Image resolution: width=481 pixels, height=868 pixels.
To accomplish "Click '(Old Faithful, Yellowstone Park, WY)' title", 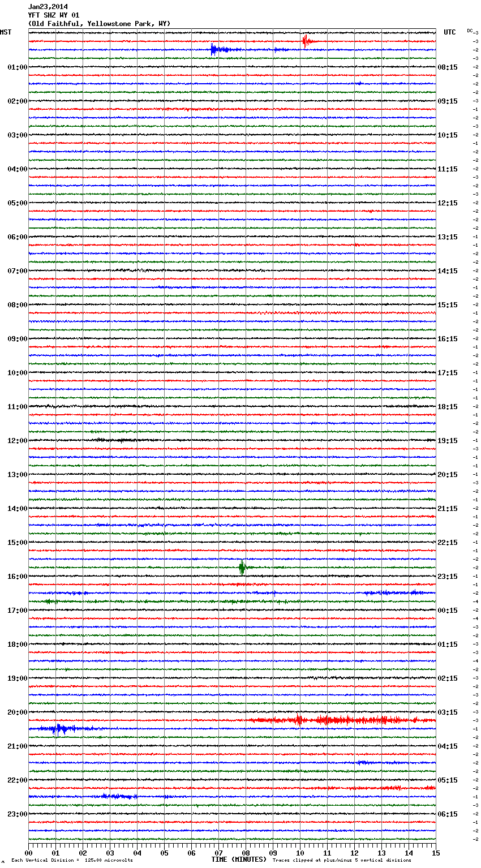I will (99, 24).
